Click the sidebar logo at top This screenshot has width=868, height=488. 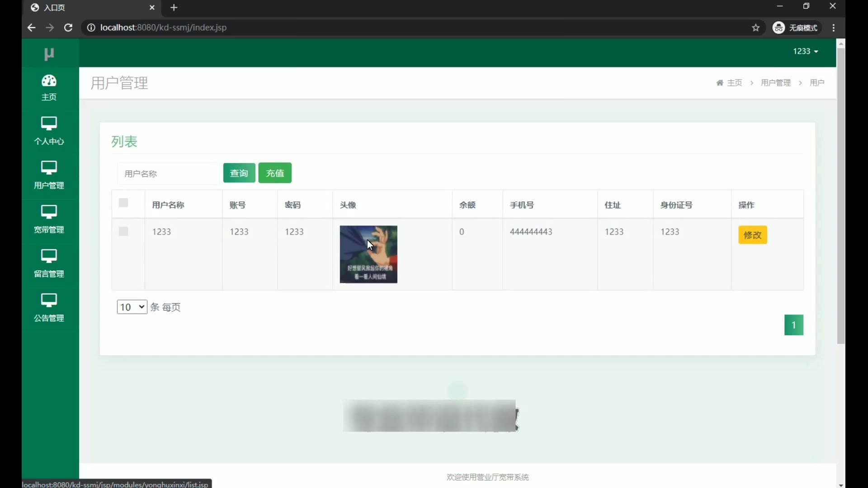[x=49, y=54]
